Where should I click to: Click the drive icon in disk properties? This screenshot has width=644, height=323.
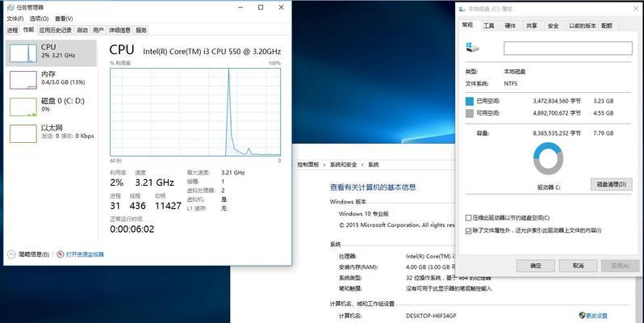pyautogui.click(x=472, y=48)
